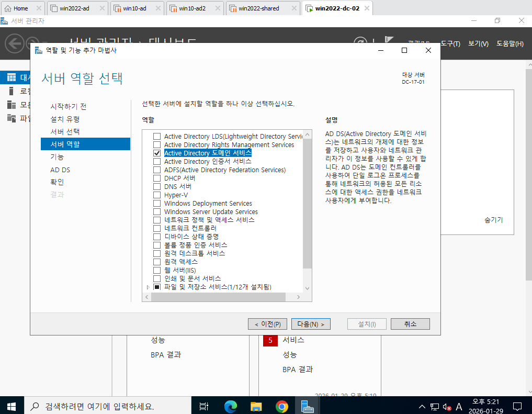Screen dimensions: 532x414
Task: Uncheck Active Directory 도메인 서비스 checkbox
Action: [x=157, y=153]
